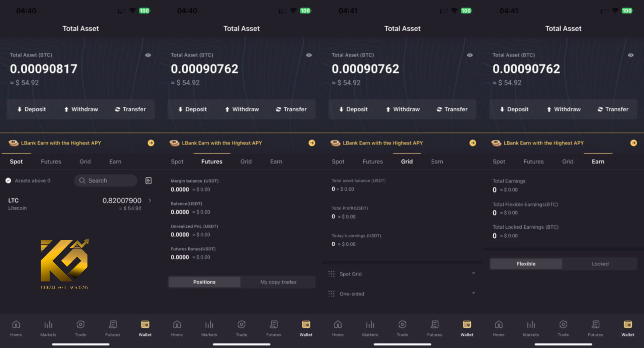Screen dimensions: 644x348
Task: Tap LBank Earn arrow on the Futures screen
Action: (x=312, y=143)
